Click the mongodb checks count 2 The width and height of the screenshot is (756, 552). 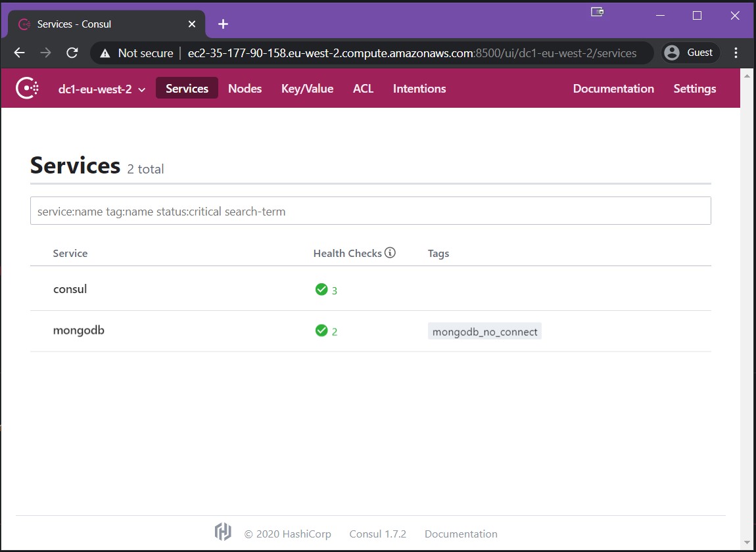click(335, 332)
